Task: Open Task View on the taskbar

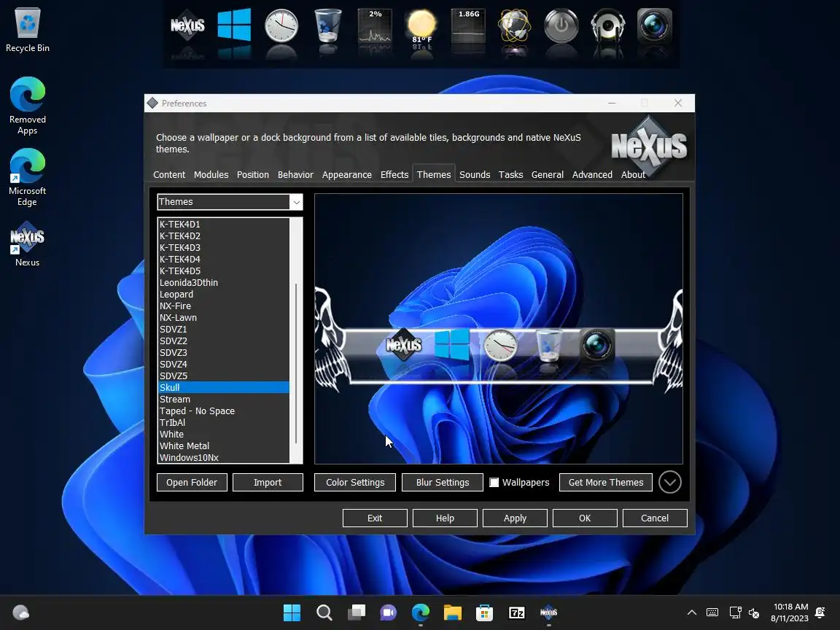Action: pos(357,612)
